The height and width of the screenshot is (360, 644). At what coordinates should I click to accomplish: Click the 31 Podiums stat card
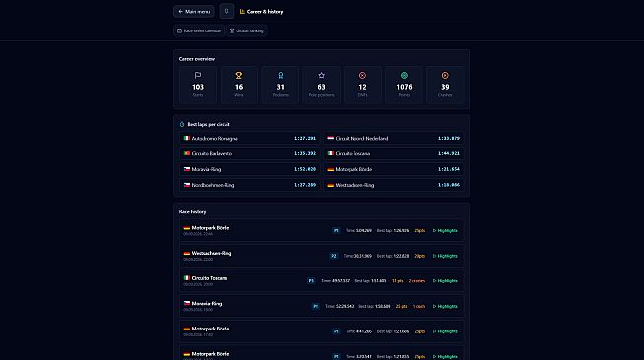click(280, 85)
